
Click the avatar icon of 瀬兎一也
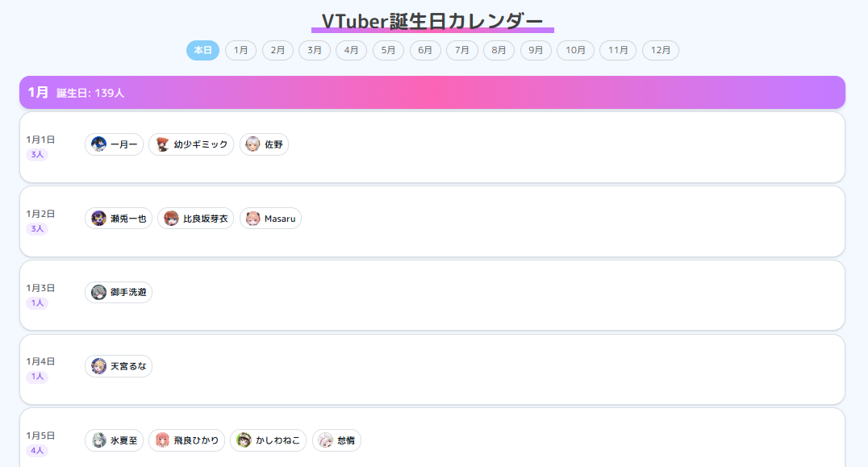pos(98,219)
